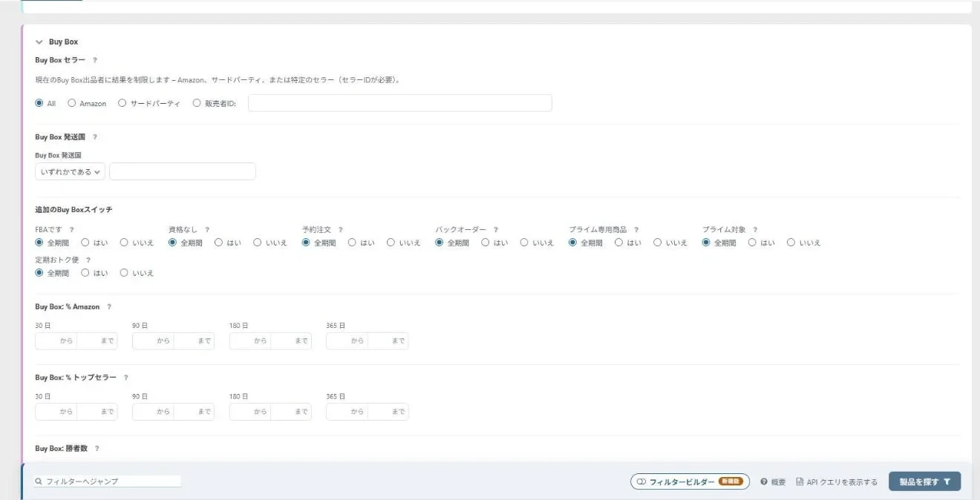Screen dimensions: 980x500
Task: Choose いいえ for プライム対象
Action: [x=791, y=243]
